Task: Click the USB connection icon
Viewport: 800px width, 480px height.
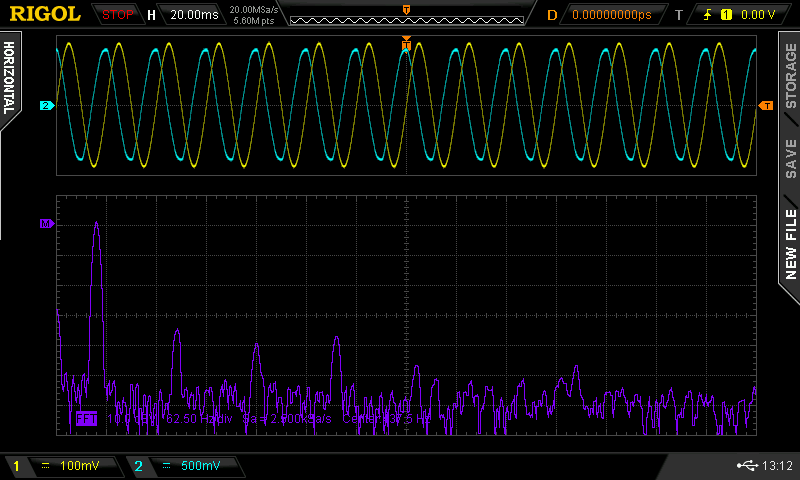Action: click(x=745, y=466)
